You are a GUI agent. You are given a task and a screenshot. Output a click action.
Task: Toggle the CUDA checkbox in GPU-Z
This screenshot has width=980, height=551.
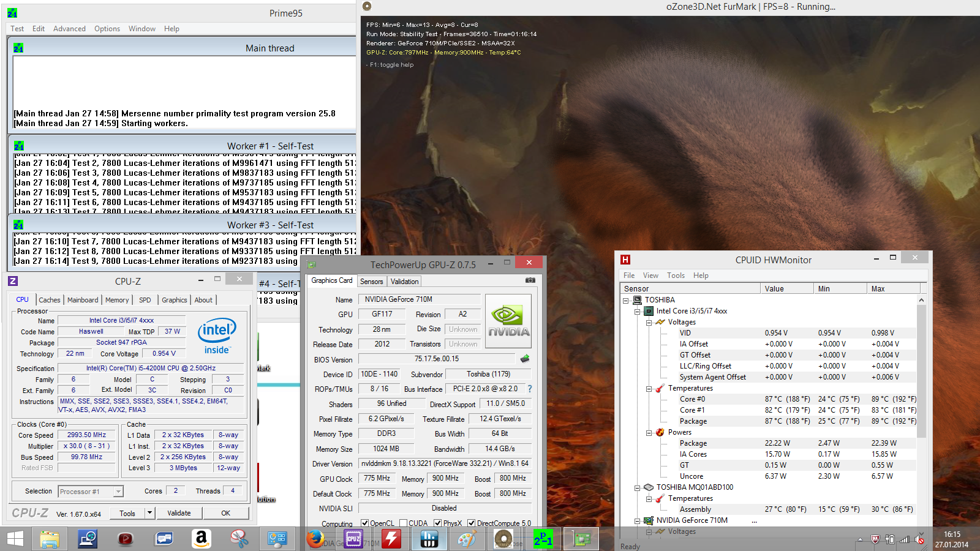404,523
